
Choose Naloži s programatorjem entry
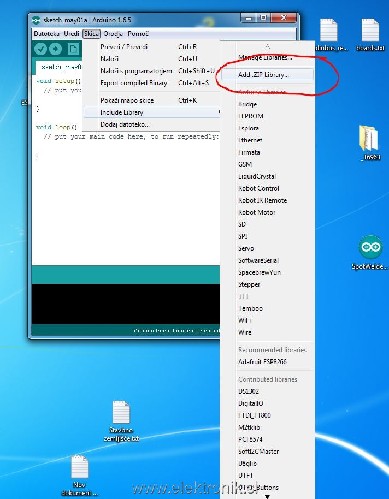pos(152,71)
